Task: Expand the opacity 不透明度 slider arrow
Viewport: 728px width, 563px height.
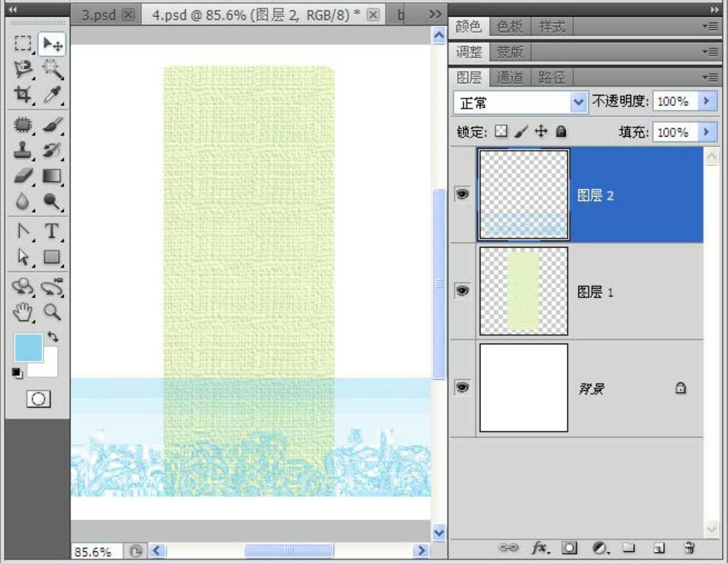Action: pyautogui.click(x=708, y=102)
